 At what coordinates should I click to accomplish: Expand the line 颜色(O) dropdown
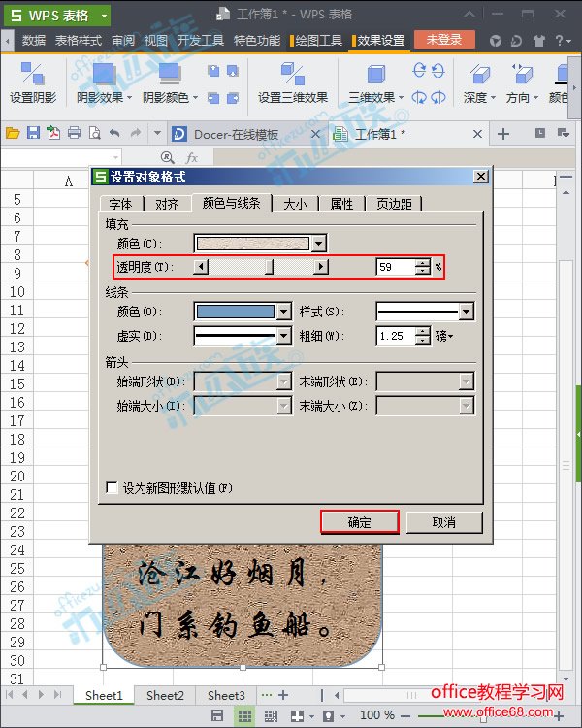[x=284, y=312]
